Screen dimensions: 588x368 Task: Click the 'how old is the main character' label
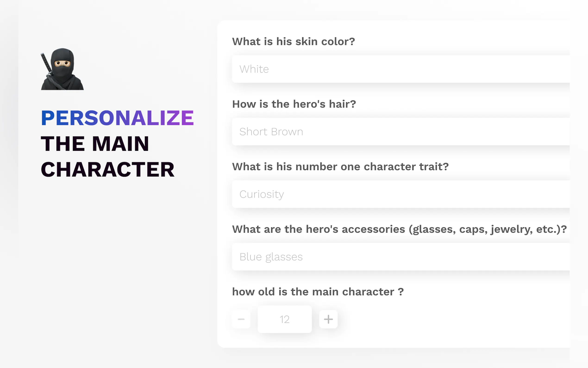[x=318, y=292]
